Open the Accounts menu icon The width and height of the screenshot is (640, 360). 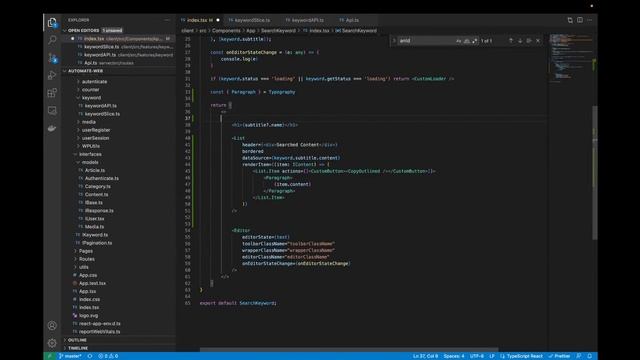click(x=52, y=325)
